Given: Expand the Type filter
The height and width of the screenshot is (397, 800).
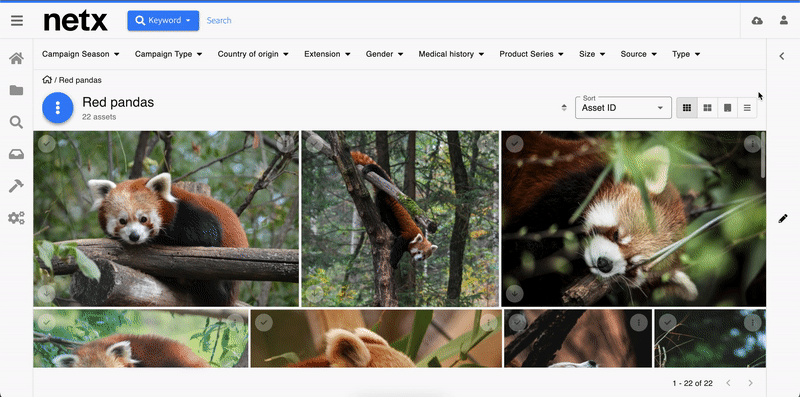Looking at the screenshot, I should coord(686,54).
